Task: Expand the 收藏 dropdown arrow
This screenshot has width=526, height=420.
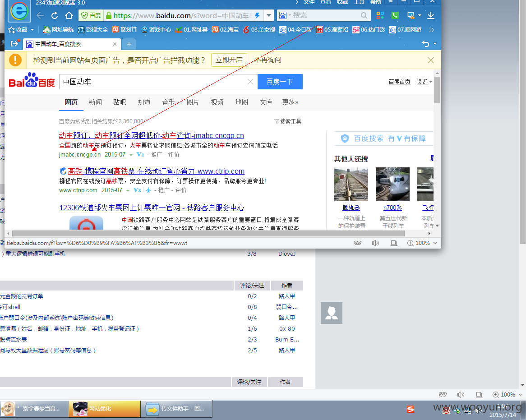Action: [x=32, y=30]
